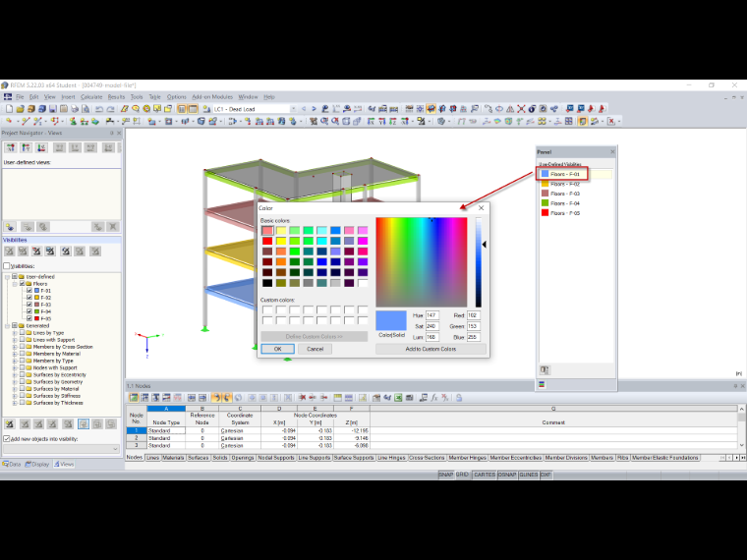Switch to the Cross-Sections table tab
Screen dimensions: 747x560
coord(427,458)
